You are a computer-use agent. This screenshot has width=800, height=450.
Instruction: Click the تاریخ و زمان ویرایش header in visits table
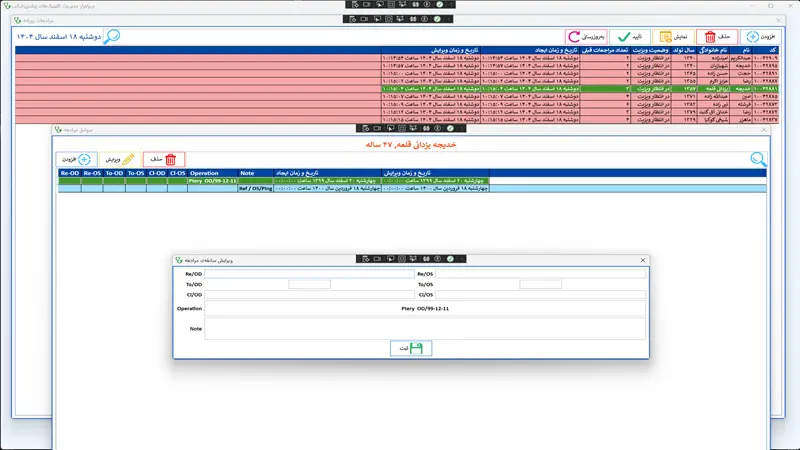[x=431, y=50]
